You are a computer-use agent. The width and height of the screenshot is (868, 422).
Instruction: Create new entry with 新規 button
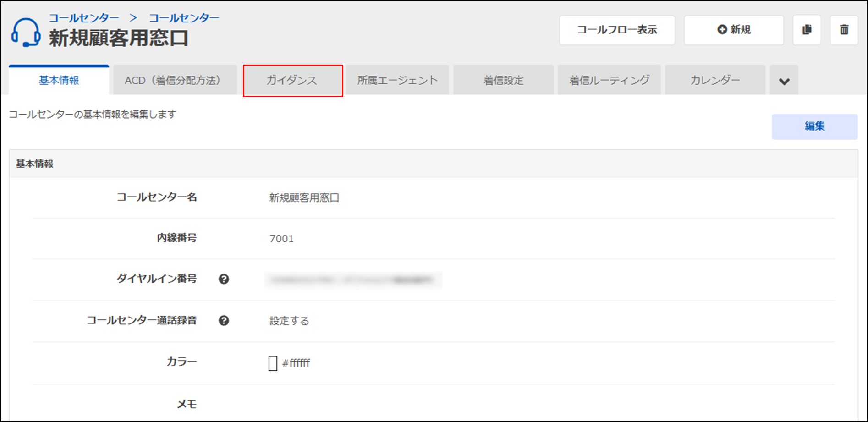(733, 30)
